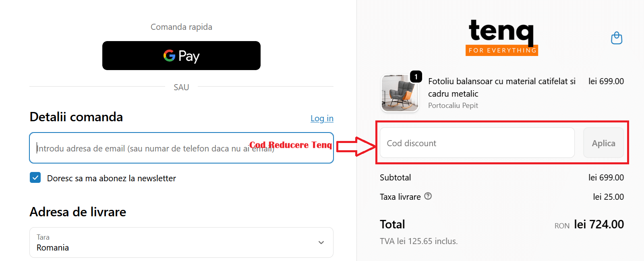
Task: Click the Portocaliu Pepit variant label
Action: click(x=453, y=105)
